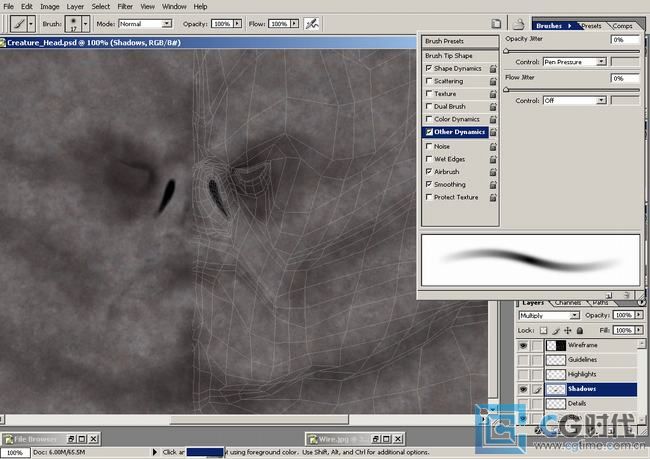Click the File Browser stamp icon in options bar
Viewport: 650px width, 459px height.
518,24
